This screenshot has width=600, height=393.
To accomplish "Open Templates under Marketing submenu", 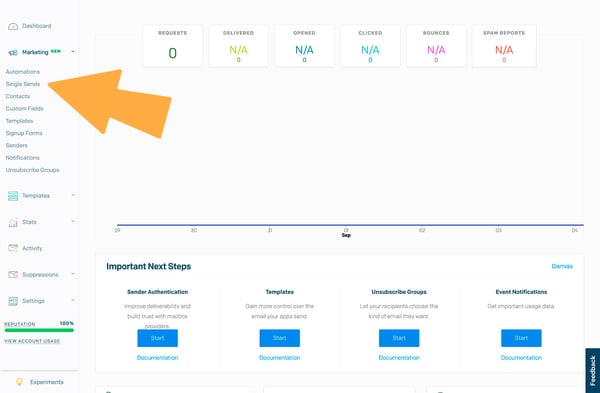I will (19, 121).
